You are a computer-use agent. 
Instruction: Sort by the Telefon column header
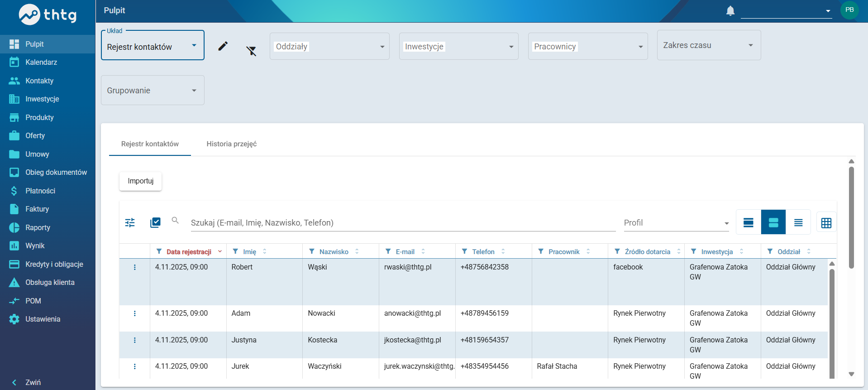483,252
